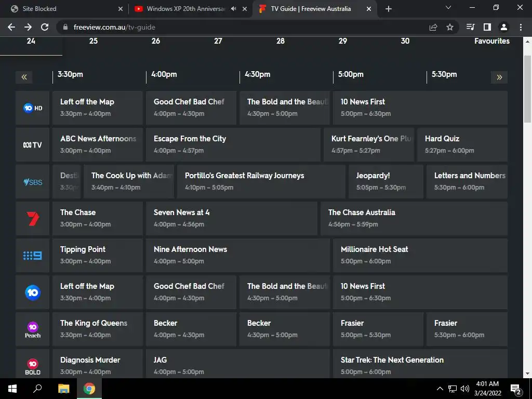Open The King of Queens program
Image resolution: width=532 pixels, height=399 pixels.
(x=98, y=329)
